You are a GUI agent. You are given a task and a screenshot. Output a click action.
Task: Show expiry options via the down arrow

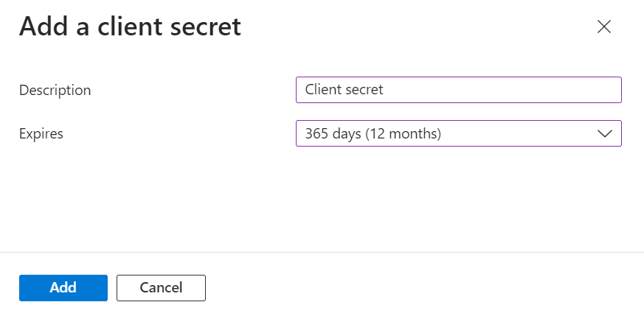pyautogui.click(x=605, y=134)
